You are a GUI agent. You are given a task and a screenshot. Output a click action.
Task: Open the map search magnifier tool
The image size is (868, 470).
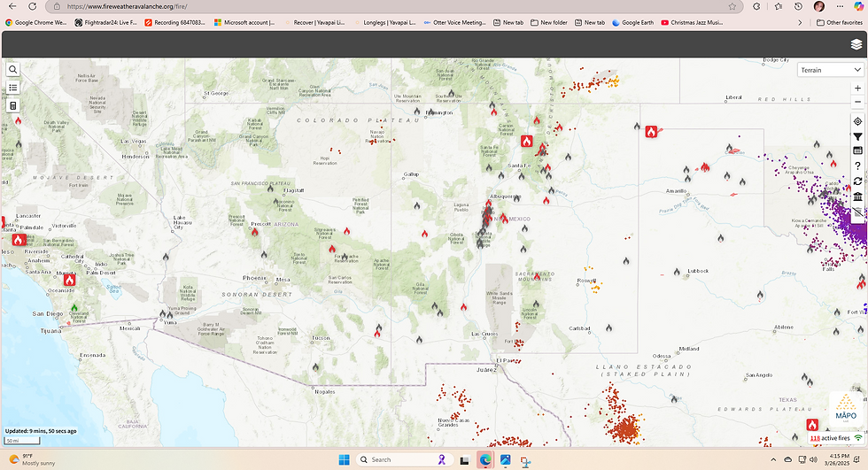coord(12,70)
